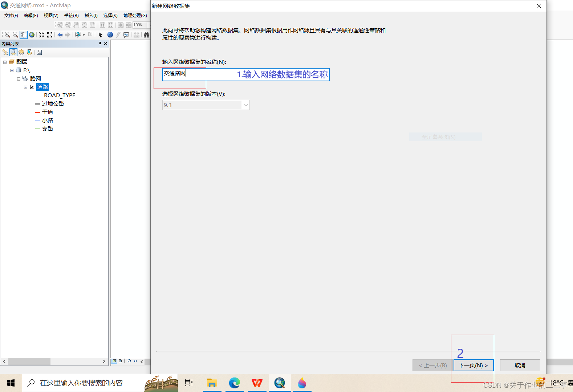Click the 支路 green line symbol
This screenshot has height=392, width=573.
tap(37, 129)
